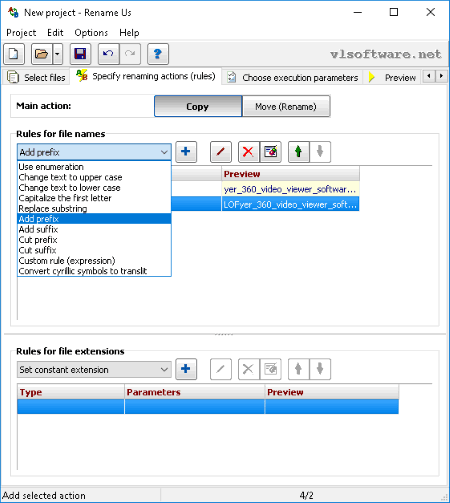This screenshot has width=450, height=503.
Task: Choose Custom rule (expression) option
Action: click(x=94, y=260)
